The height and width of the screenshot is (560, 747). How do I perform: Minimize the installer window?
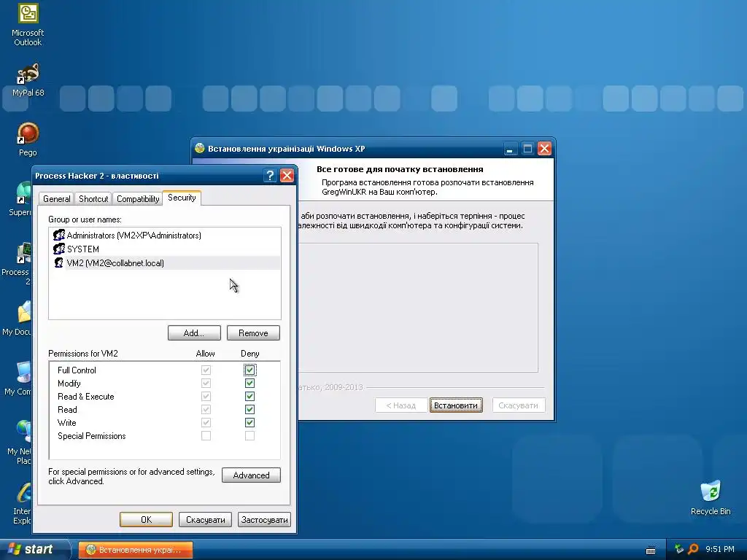pos(510,149)
